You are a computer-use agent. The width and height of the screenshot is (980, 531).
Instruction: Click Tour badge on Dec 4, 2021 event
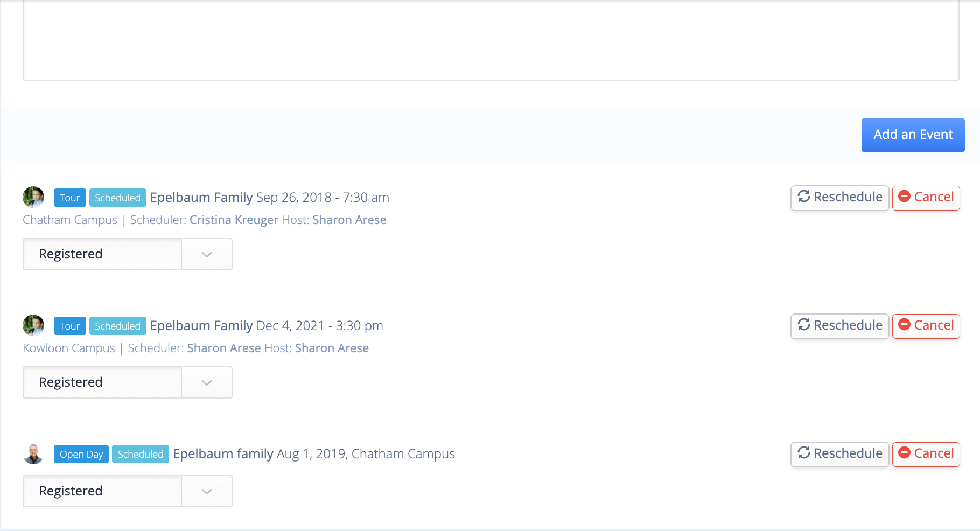70,326
